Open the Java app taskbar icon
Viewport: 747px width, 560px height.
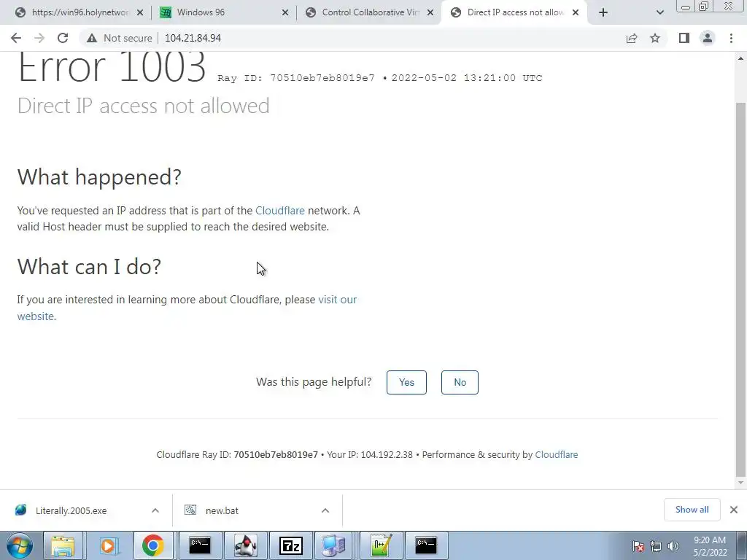(245, 545)
